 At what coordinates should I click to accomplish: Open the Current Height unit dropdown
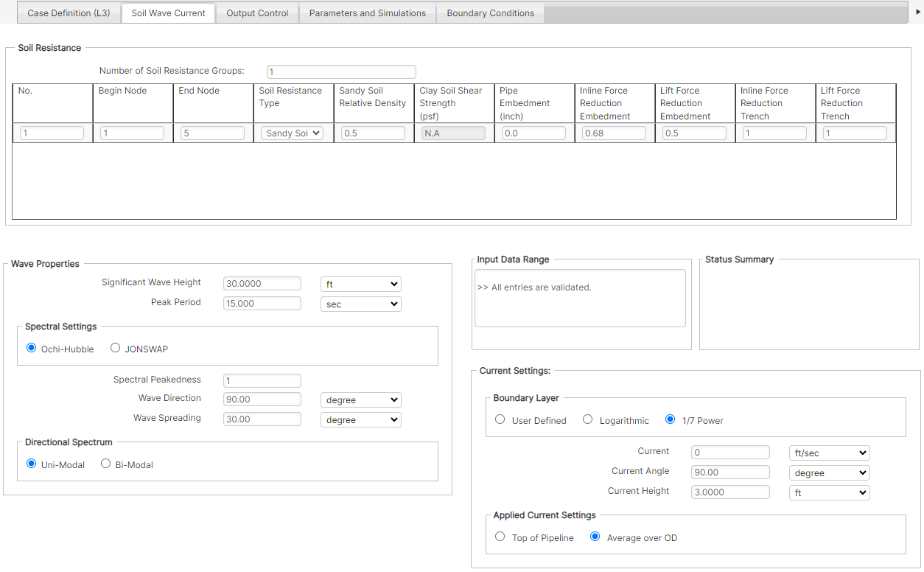(829, 492)
